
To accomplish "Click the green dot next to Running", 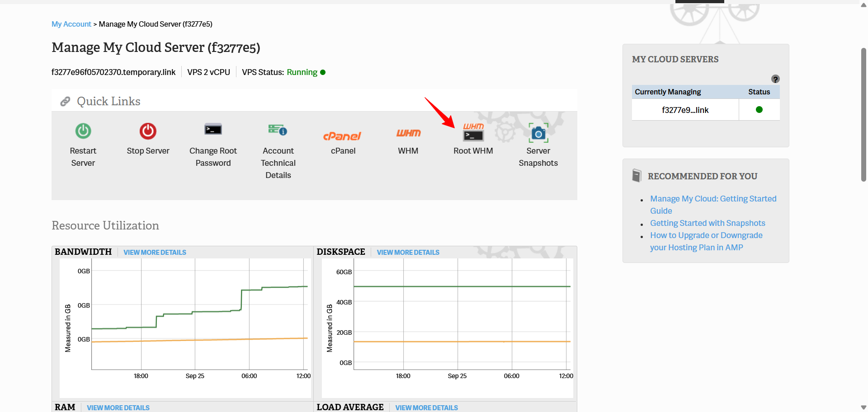I will [323, 72].
